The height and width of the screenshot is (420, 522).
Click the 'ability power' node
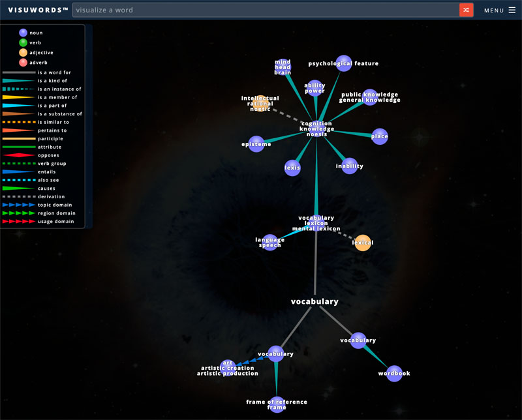(315, 88)
